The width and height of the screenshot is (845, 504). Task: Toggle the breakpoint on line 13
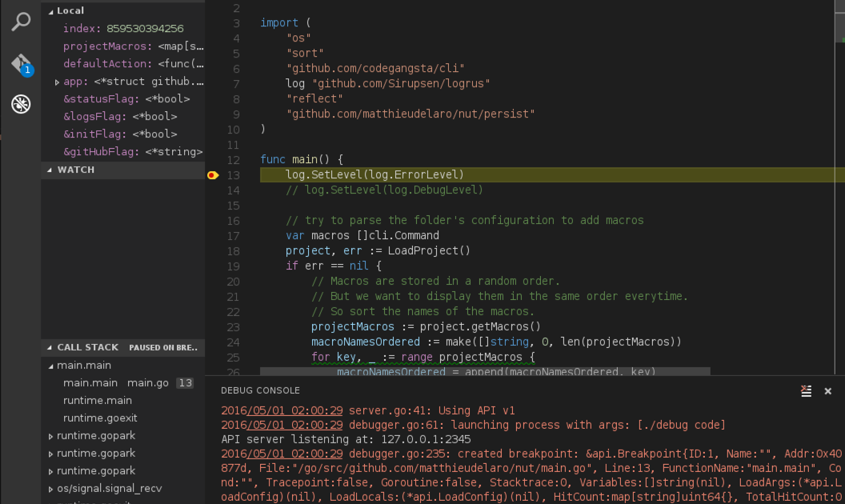[213, 175]
